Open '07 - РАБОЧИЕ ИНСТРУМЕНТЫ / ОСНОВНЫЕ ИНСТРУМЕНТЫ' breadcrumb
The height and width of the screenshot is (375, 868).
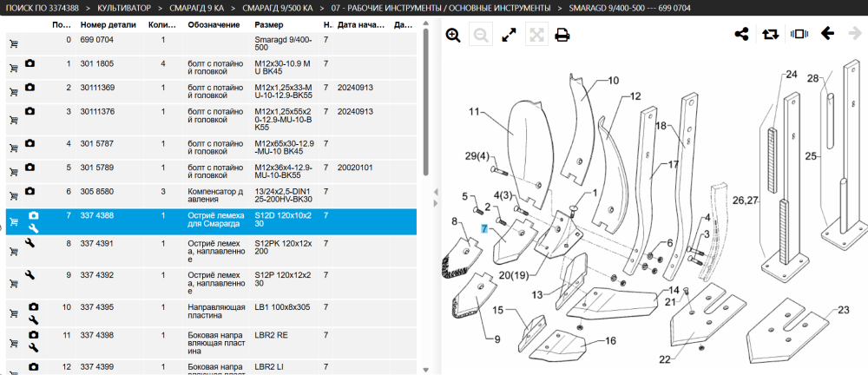tap(441, 8)
